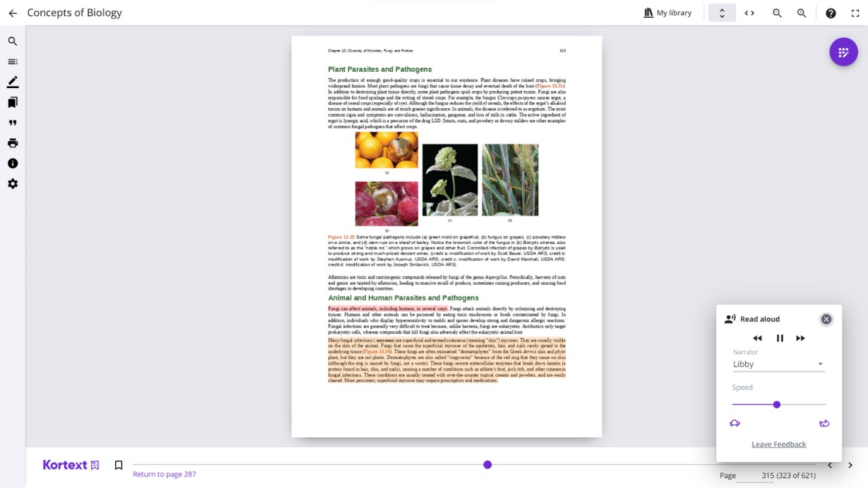Open bookmarks list in sidebar
868x488 pixels.
click(12, 102)
